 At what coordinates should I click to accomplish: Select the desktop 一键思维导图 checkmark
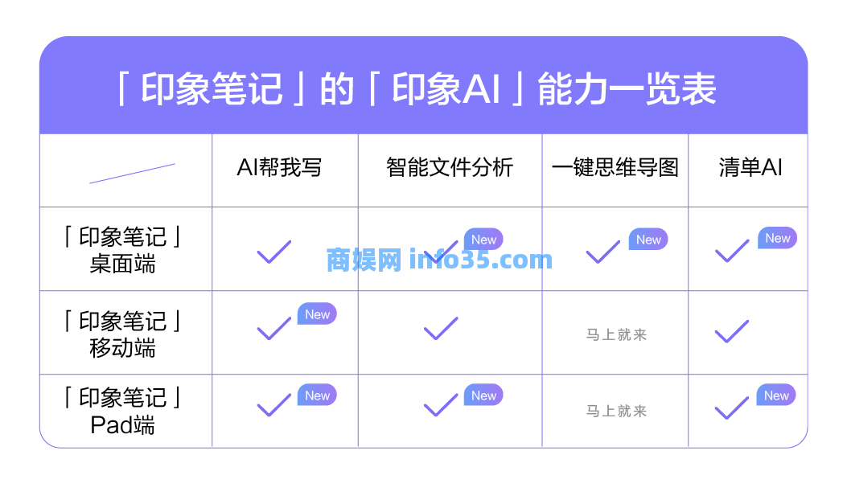(602, 252)
